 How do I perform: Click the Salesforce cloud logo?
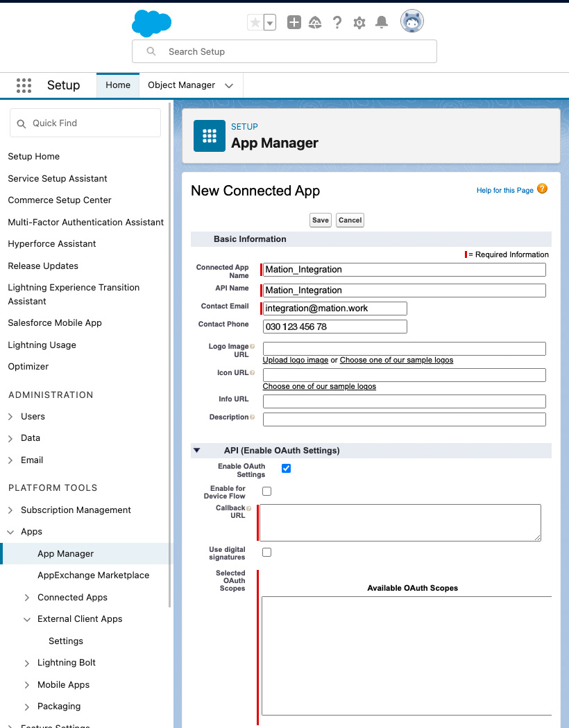[x=151, y=24]
